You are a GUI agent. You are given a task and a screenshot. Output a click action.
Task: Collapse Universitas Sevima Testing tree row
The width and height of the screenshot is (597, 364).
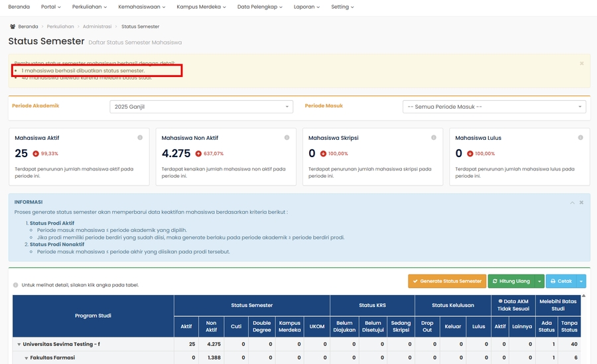pos(19,345)
